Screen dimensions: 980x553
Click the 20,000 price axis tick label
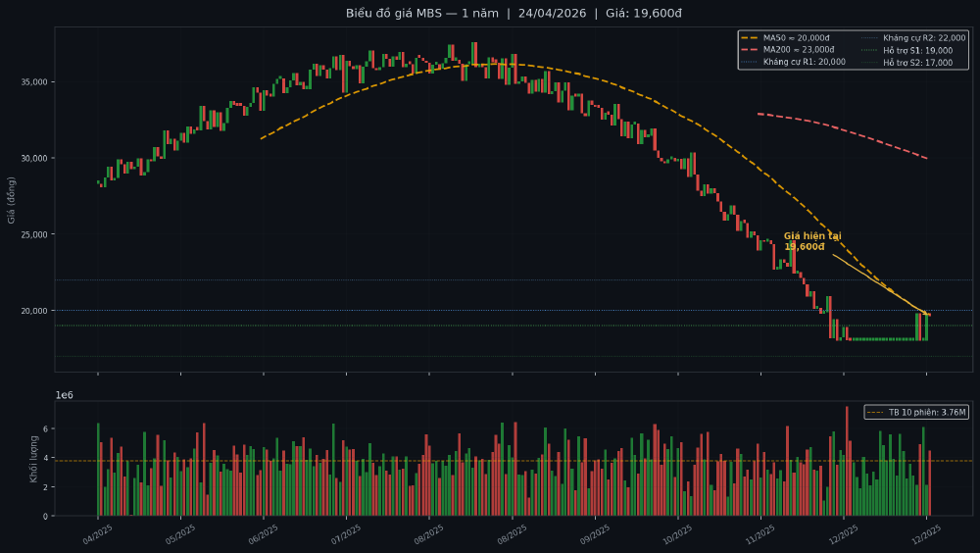click(33, 311)
